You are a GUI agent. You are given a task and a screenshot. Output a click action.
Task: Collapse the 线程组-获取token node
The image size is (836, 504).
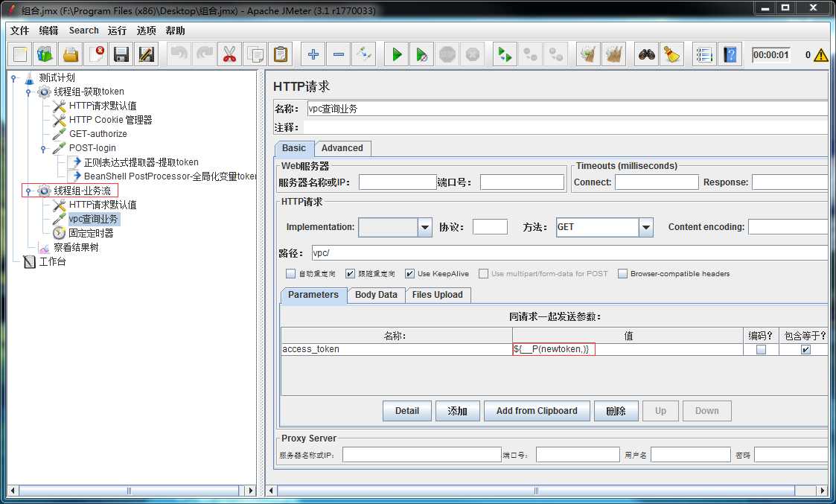tap(29, 92)
